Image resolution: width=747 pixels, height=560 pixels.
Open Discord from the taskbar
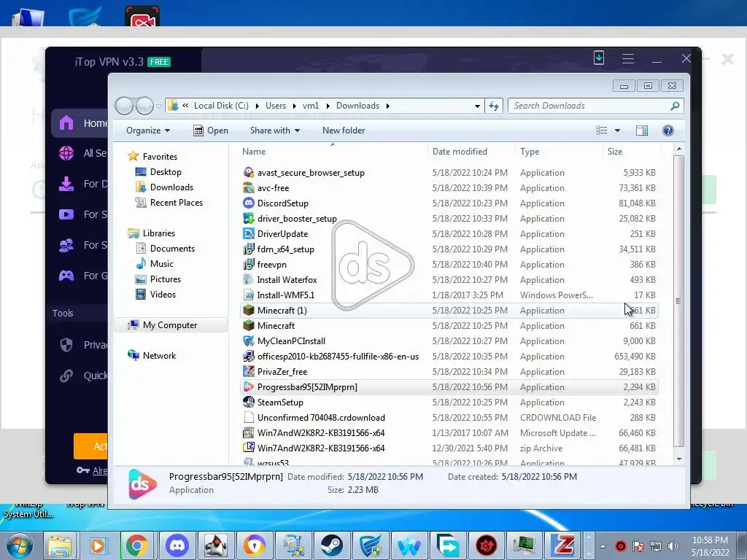click(177, 545)
